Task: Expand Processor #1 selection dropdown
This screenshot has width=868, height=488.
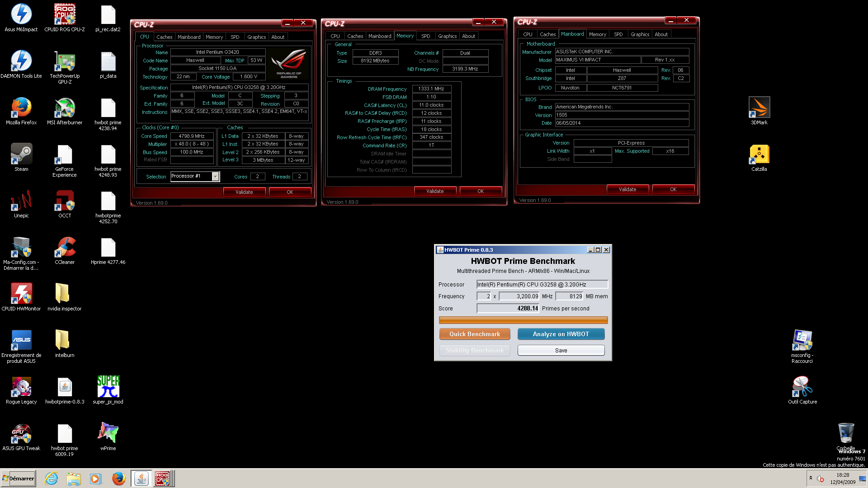Action: [x=216, y=176]
